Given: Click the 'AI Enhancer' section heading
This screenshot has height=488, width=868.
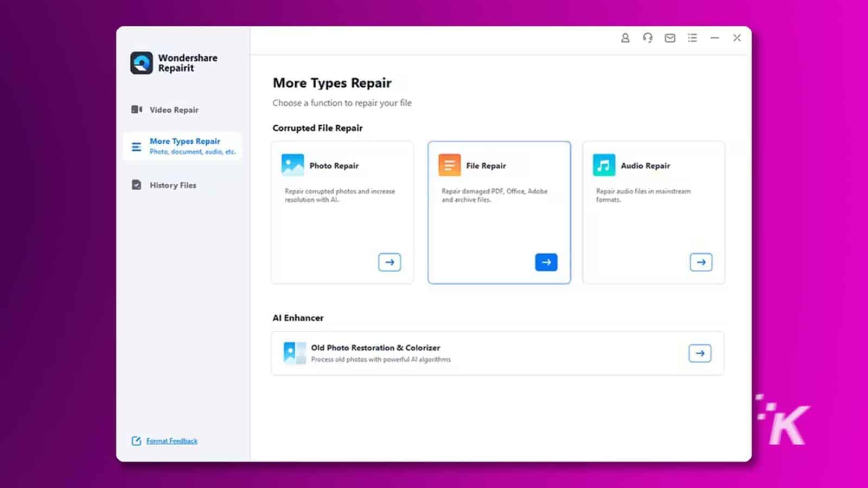Looking at the screenshot, I should coord(298,318).
